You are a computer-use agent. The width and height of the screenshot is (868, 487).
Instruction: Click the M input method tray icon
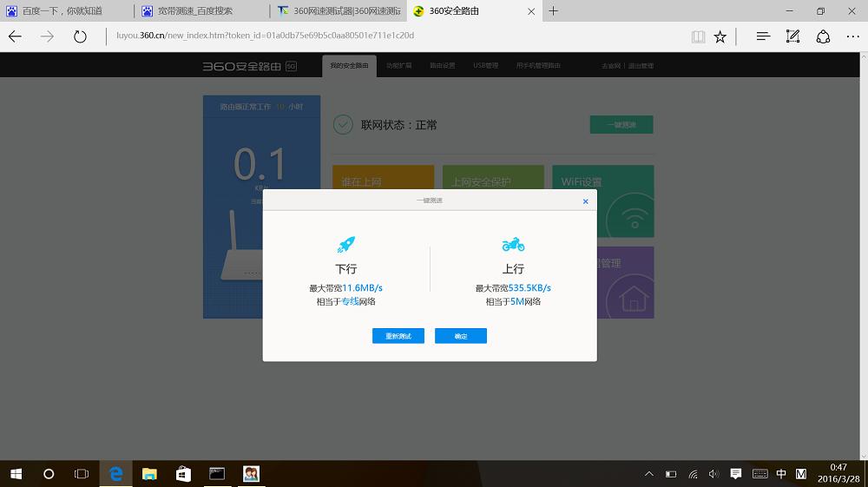(x=800, y=474)
